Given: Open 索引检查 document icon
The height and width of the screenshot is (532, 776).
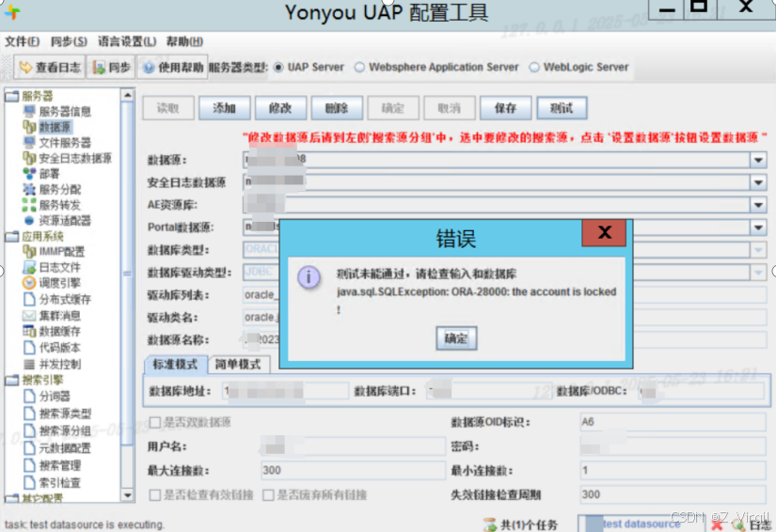Looking at the screenshot, I should [x=29, y=482].
